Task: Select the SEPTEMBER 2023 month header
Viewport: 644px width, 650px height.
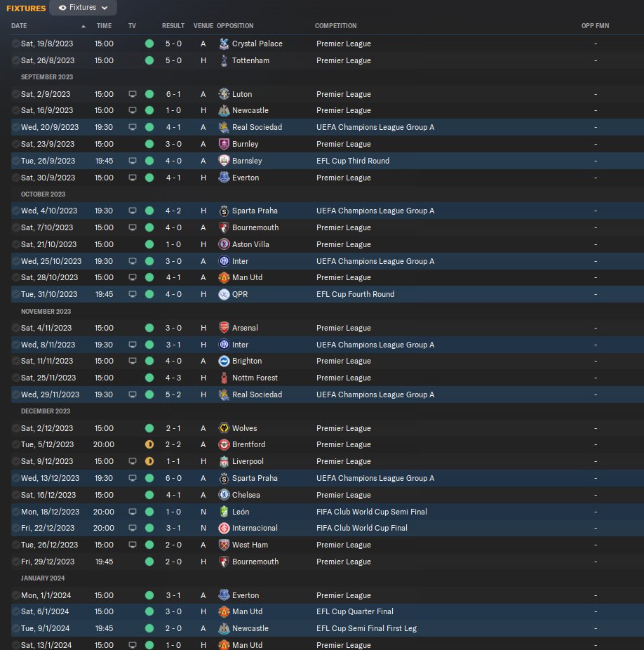Action: 47,77
